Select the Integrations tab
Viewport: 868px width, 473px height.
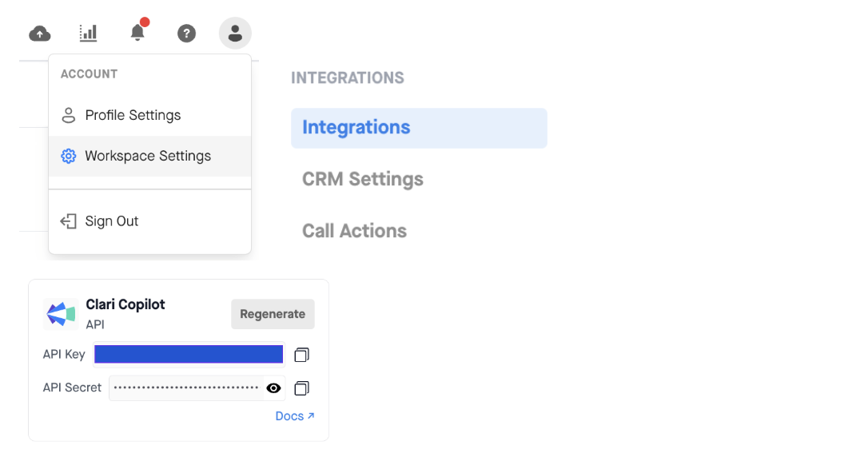[419, 128]
